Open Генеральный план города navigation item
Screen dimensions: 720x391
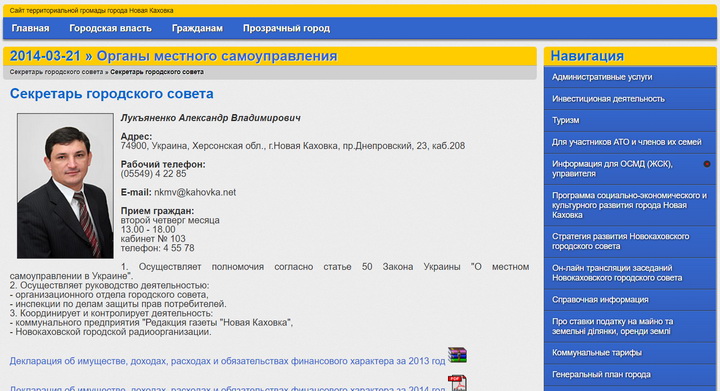[x=630, y=374]
